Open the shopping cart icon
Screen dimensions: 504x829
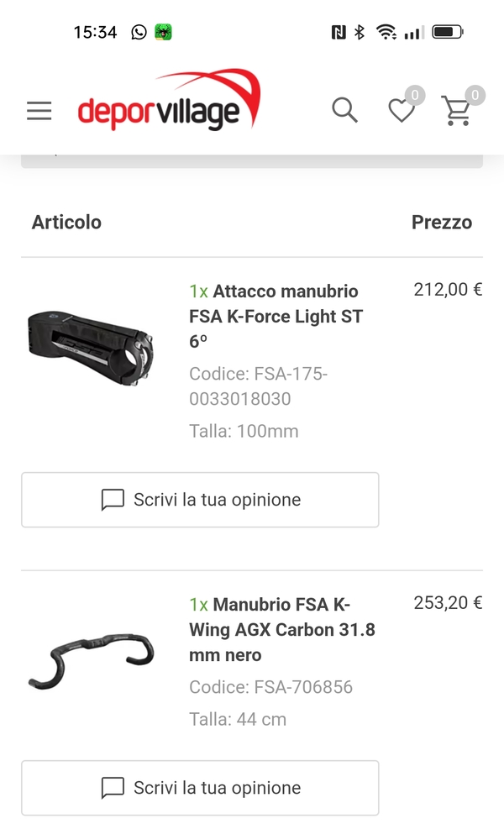coord(456,111)
